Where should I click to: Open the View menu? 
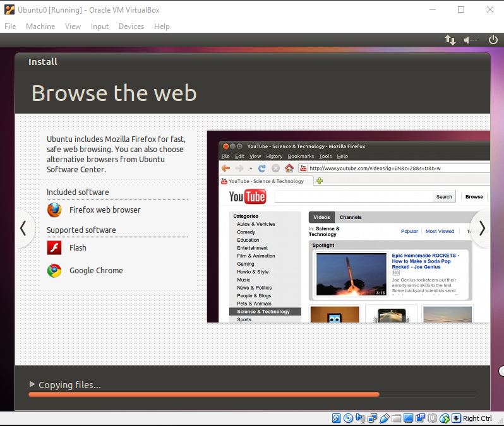[x=73, y=27]
